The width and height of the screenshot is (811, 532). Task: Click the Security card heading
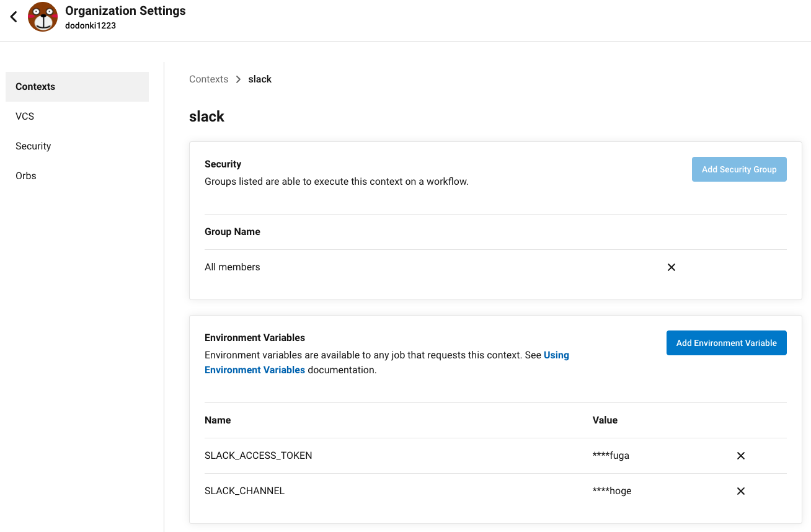(223, 164)
